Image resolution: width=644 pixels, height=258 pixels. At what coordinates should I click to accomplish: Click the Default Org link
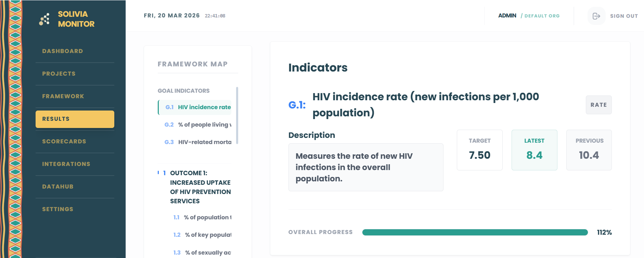pos(542,16)
